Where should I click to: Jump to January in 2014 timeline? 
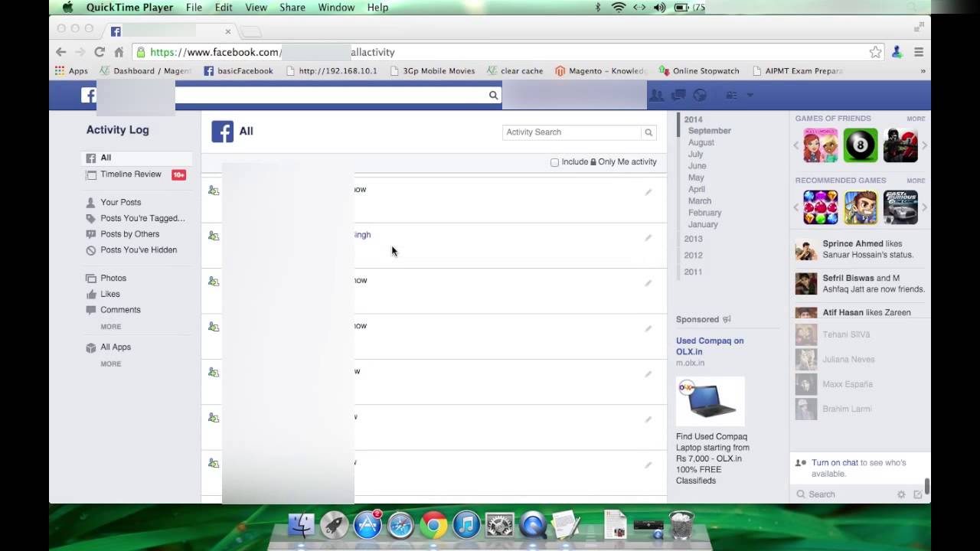[703, 225]
